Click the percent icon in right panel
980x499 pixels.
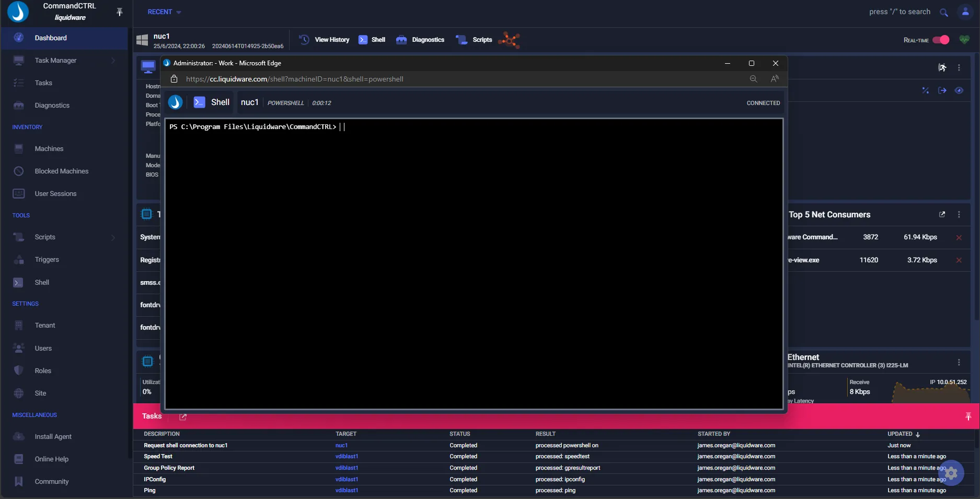click(925, 90)
